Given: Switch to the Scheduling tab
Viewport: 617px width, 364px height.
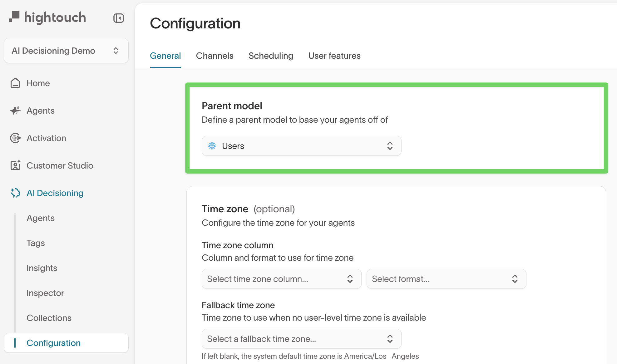Looking at the screenshot, I should tap(271, 56).
